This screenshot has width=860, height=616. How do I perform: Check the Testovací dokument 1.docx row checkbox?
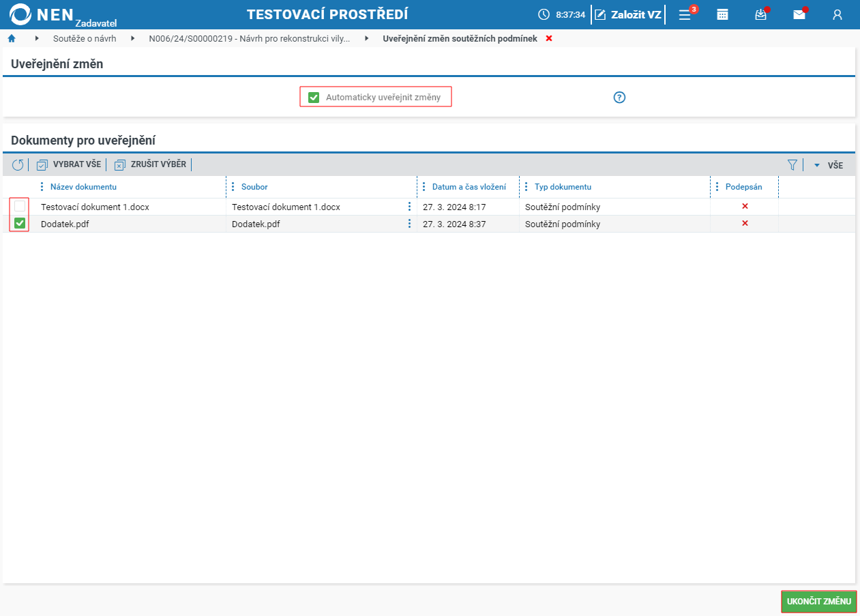(x=20, y=206)
